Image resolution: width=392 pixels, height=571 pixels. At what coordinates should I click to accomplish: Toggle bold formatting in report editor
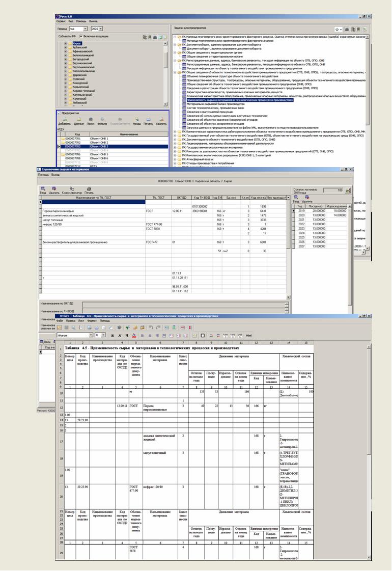tap(112, 336)
